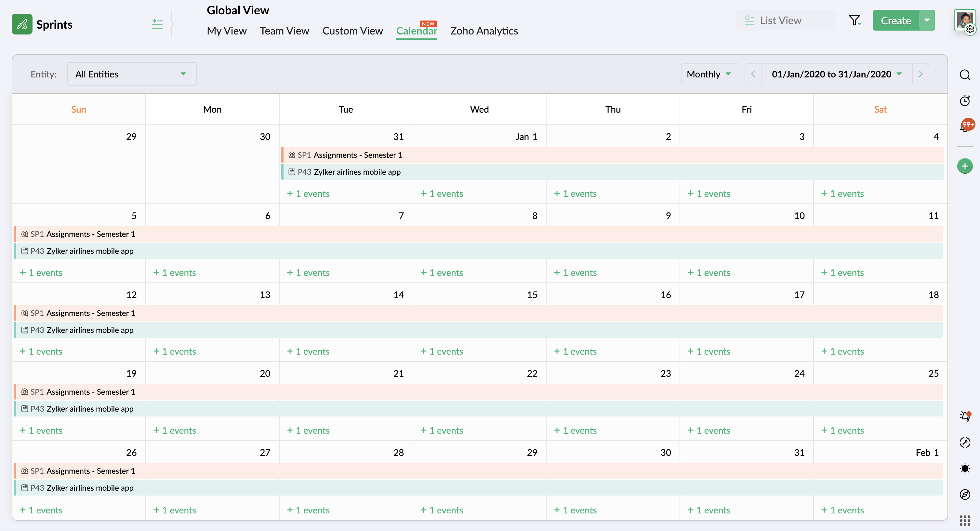The image size is (980, 531).
Task: Switch to Zoho Analytics tab
Action: 484,31
